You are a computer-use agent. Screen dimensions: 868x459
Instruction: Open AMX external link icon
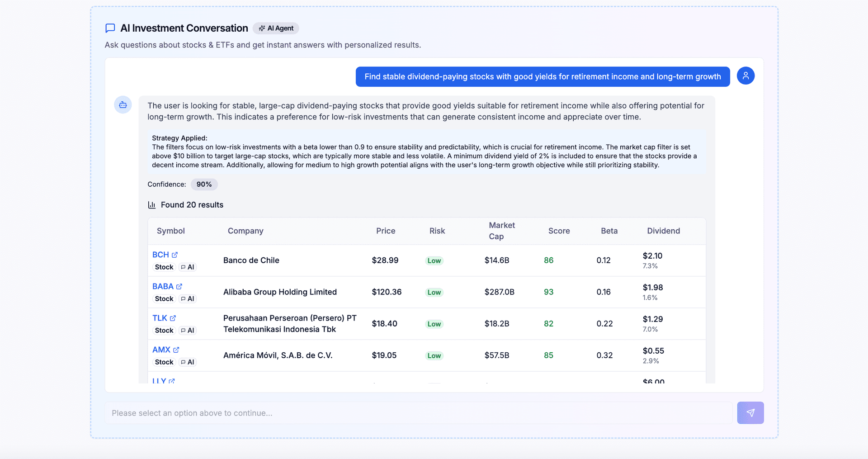click(x=176, y=350)
